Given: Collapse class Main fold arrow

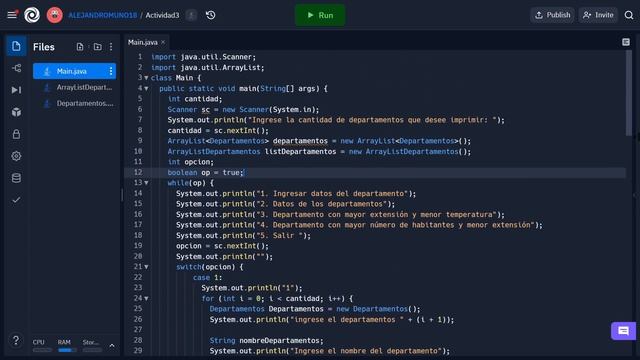Looking at the screenshot, I should (x=146, y=78).
